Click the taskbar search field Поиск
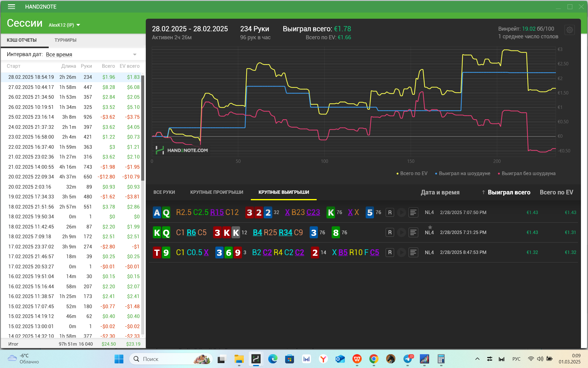588x368 pixels. click(x=171, y=359)
